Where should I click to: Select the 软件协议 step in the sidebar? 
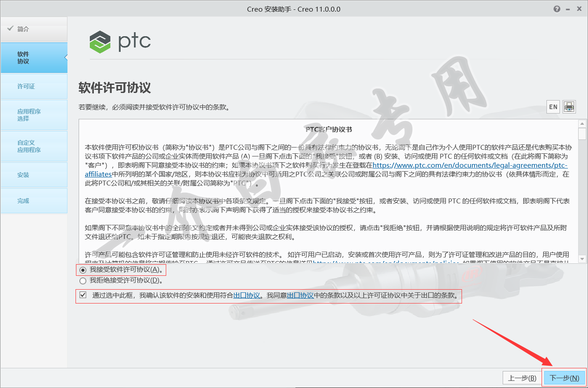[x=34, y=58]
